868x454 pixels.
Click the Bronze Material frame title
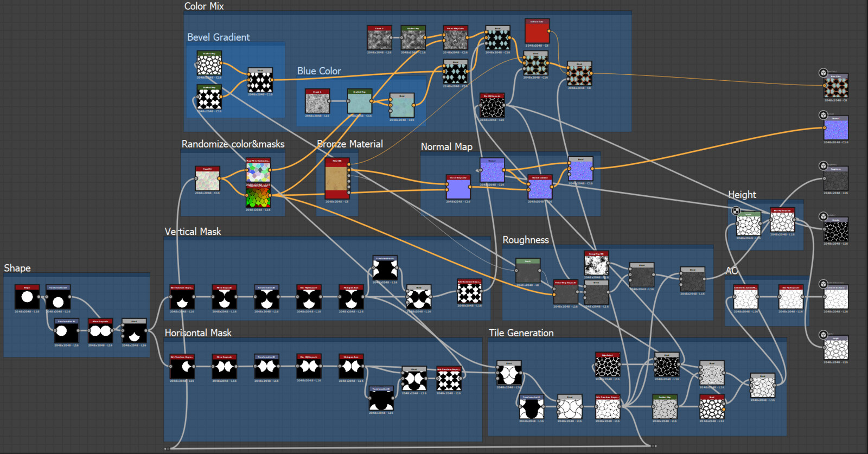[x=350, y=144]
